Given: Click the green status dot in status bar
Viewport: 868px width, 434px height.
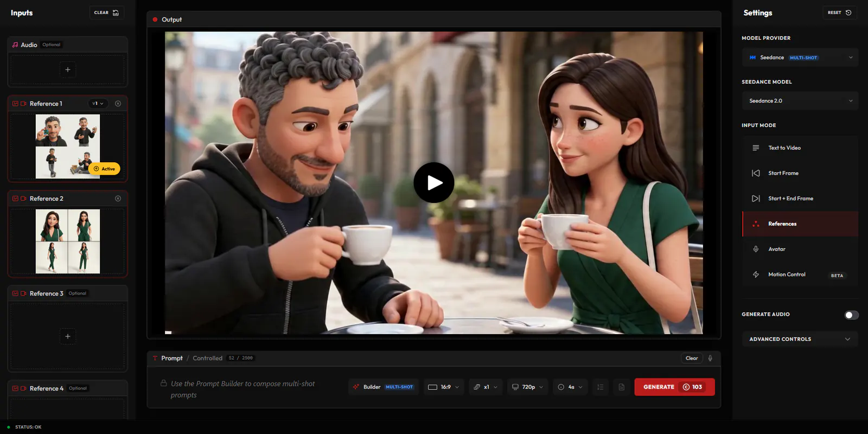Looking at the screenshot, I should point(9,427).
